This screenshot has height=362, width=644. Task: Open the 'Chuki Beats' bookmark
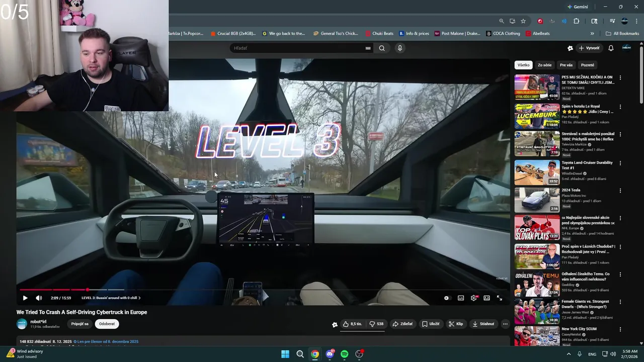379,34
